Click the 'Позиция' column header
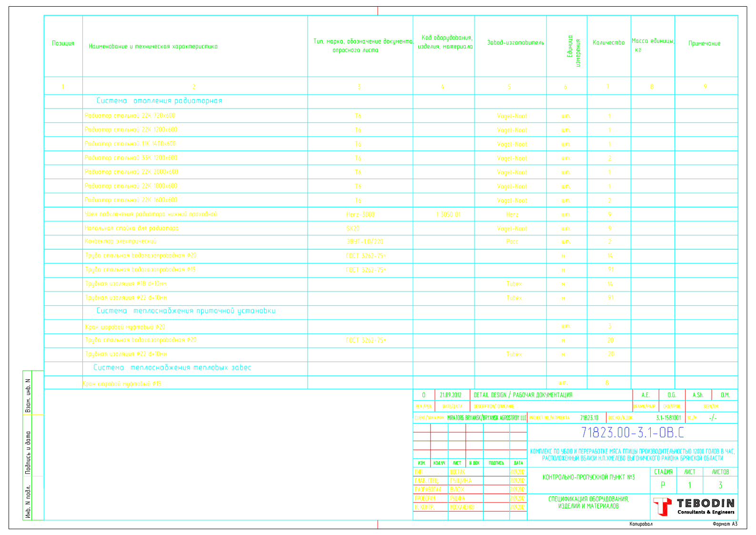Viewport: 756px width, 535px height. [x=63, y=43]
